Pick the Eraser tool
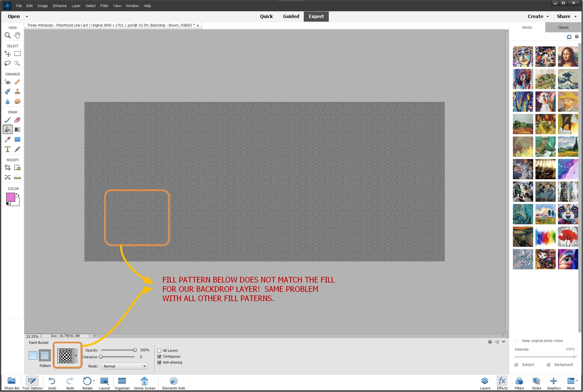 [17, 120]
